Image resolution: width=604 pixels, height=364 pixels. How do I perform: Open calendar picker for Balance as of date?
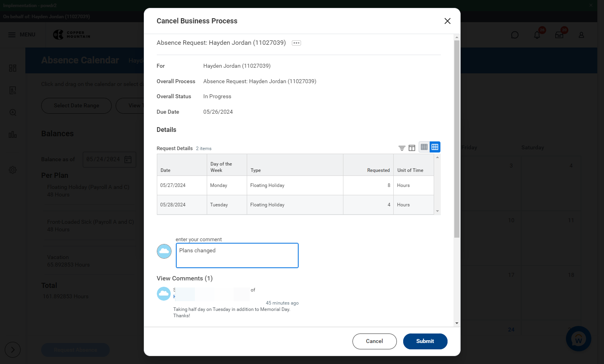[128, 159]
